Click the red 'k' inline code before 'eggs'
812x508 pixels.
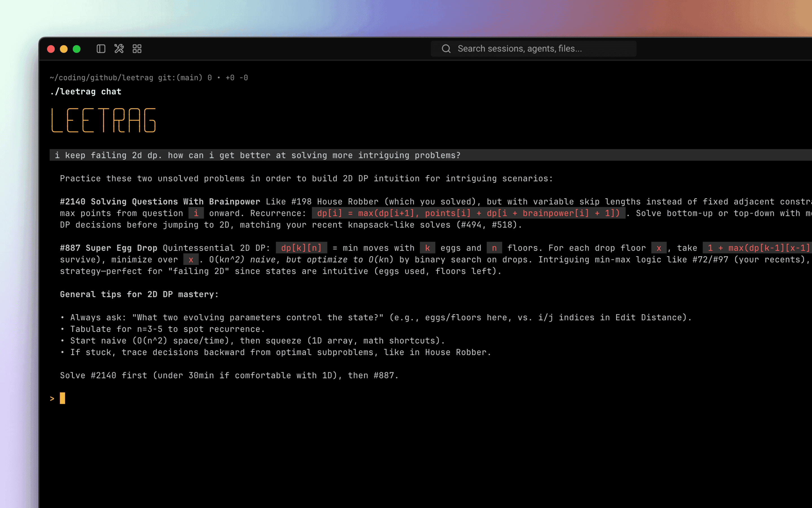427,248
